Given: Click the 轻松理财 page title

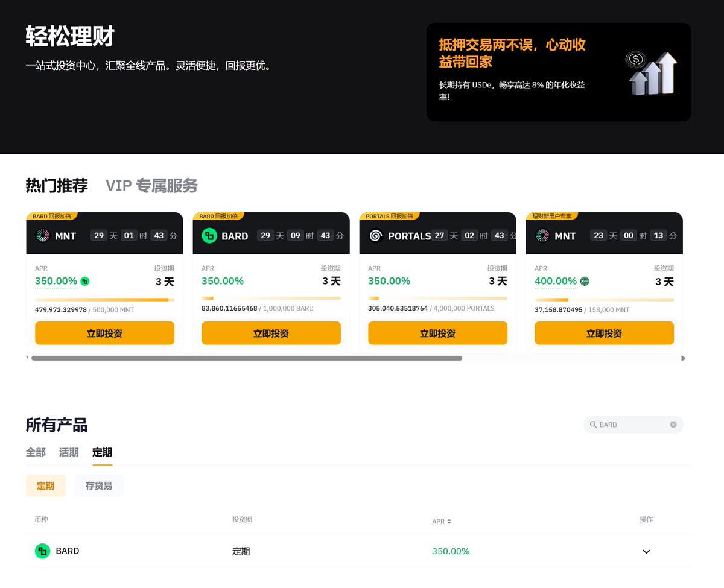Looking at the screenshot, I should [x=70, y=37].
